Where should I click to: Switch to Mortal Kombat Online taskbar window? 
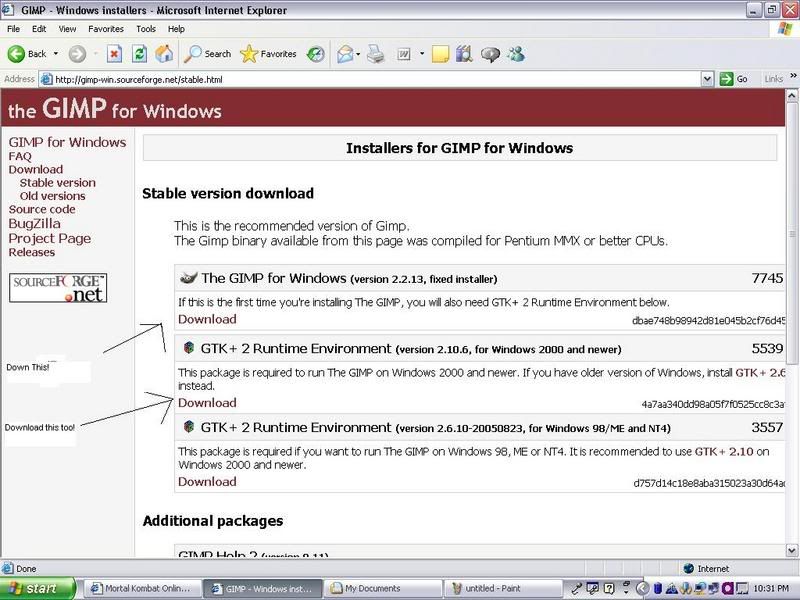tap(141, 588)
